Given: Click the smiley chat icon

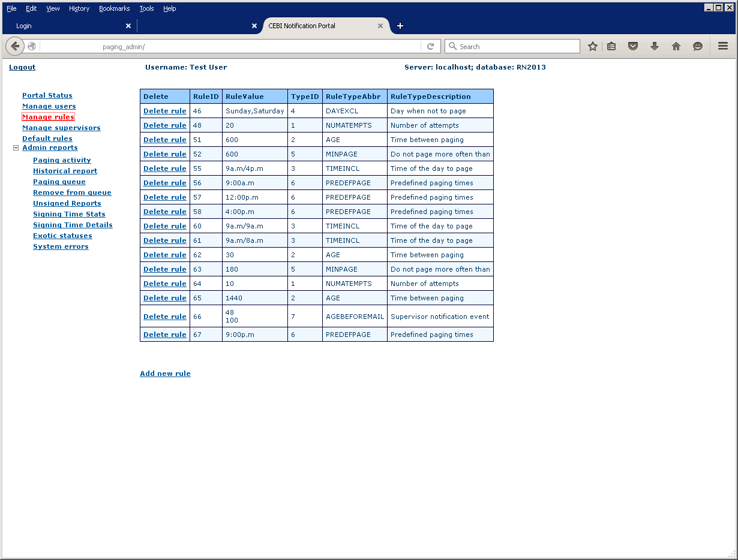Looking at the screenshot, I should click(698, 46).
